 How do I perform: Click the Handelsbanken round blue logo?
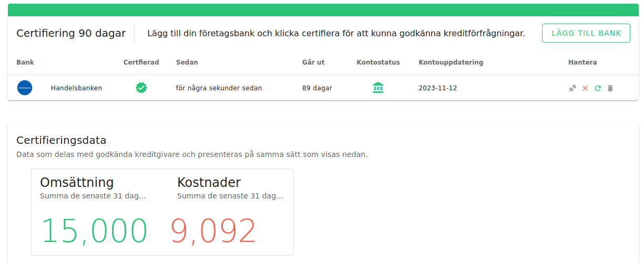25,88
